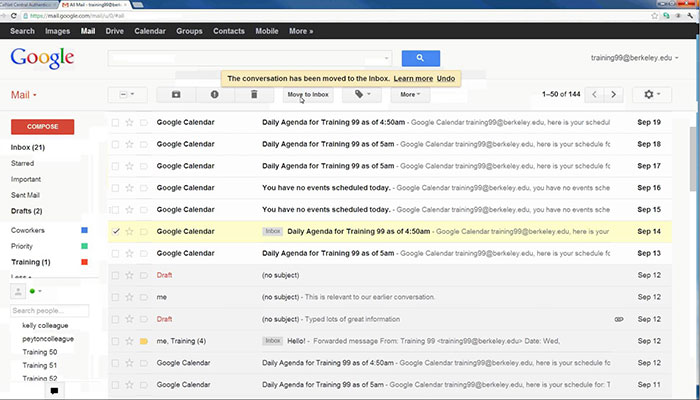Open search options dropdown arrow

pos(386,58)
